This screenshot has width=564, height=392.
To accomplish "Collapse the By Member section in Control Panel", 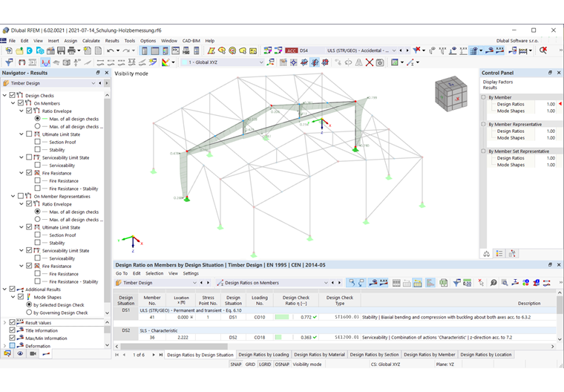I will [x=483, y=97].
